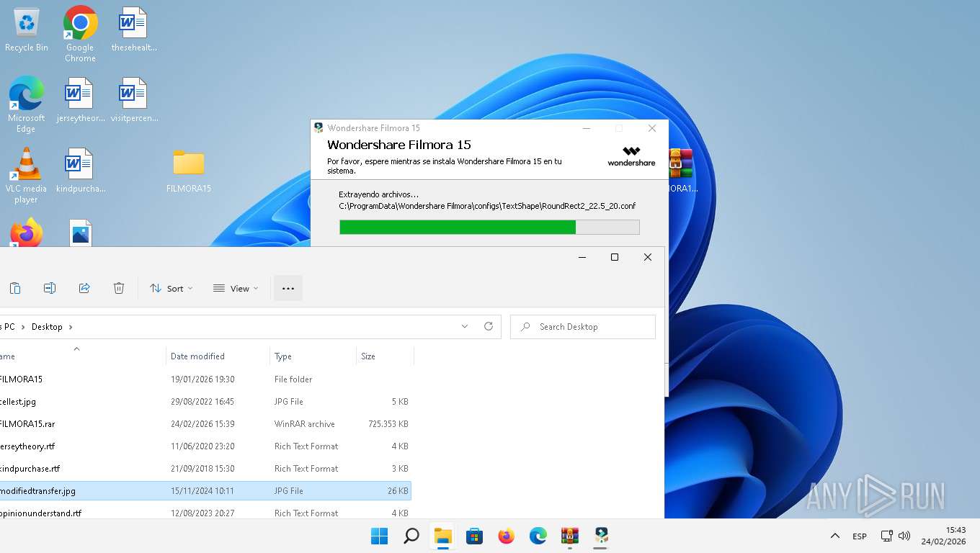Viewport: 980px width, 553px height.
Task: Open the network tray icon
Action: 887,536
